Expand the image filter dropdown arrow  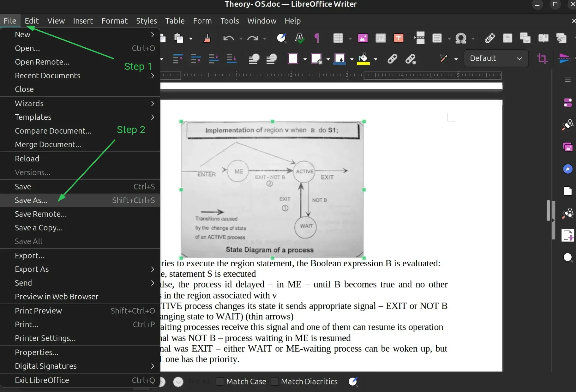(x=456, y=59)
